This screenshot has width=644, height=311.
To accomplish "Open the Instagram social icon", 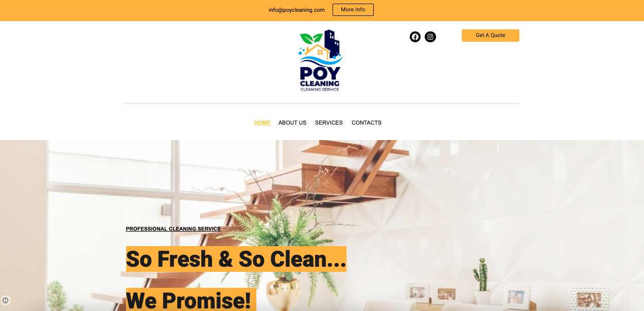I will 430,37.
